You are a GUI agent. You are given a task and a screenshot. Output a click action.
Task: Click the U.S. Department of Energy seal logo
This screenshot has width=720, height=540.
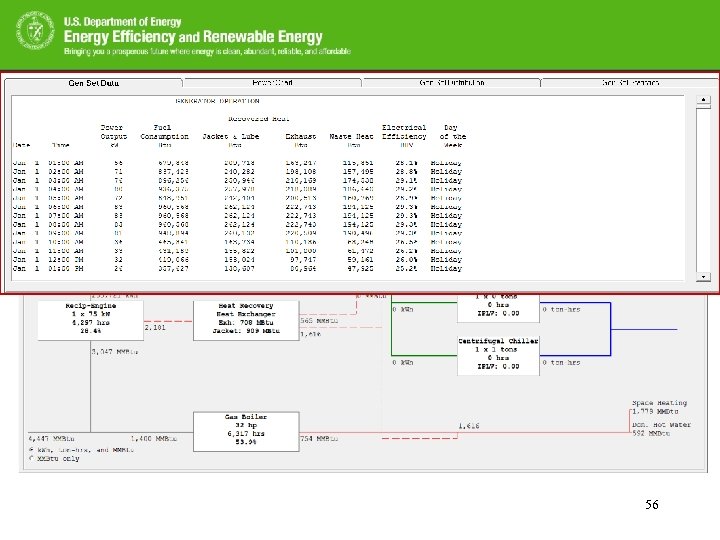pyautogui.click(x=35, y=30)
